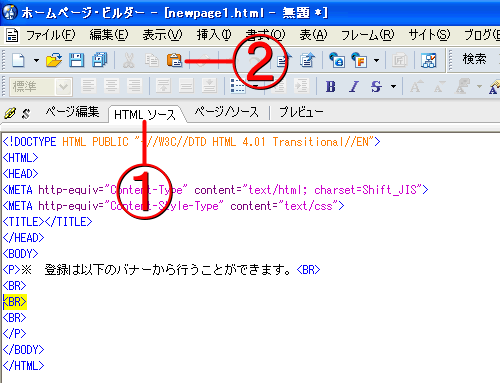Open the browser preview dropdown arrow
500x383 pixels.
376,61
